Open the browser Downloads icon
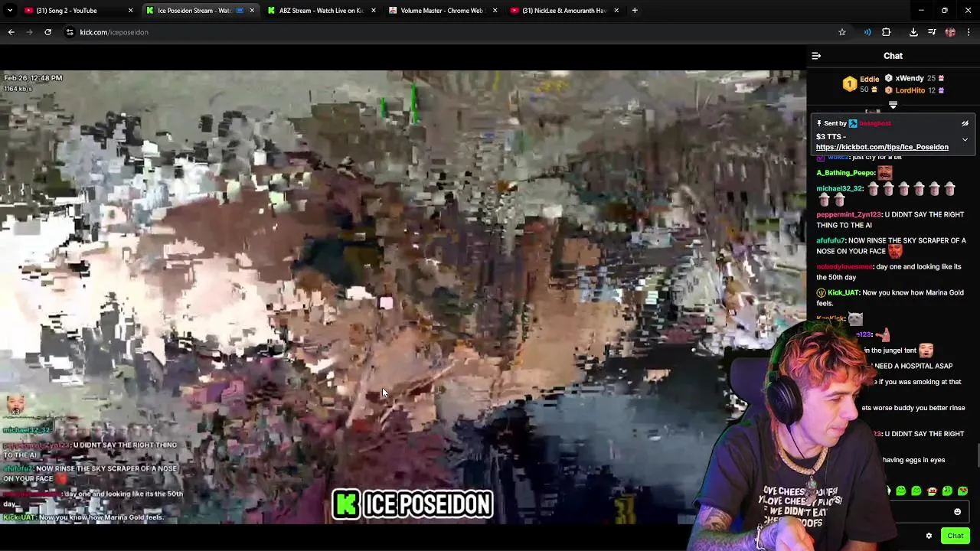The height and width of the screenshot is (551, 980). 913,32
